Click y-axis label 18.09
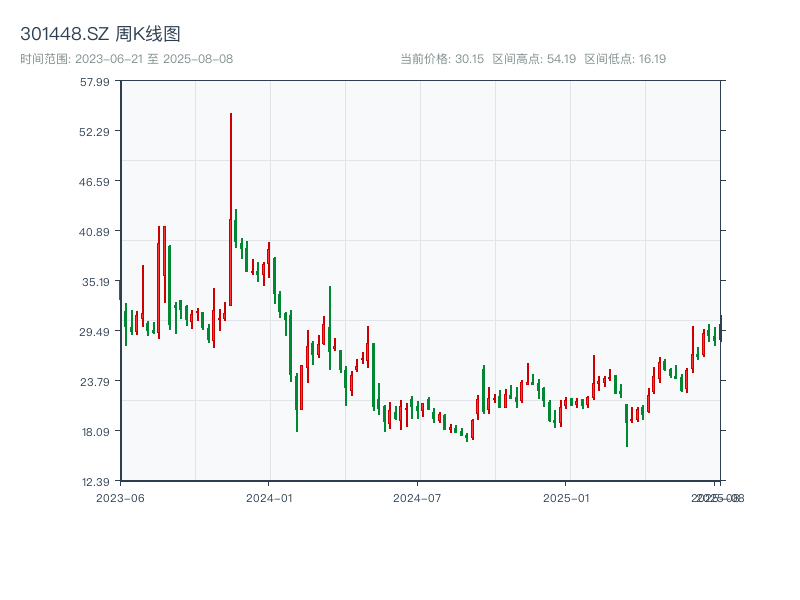This screenshot has height=600, width=800. click(95, 432)
